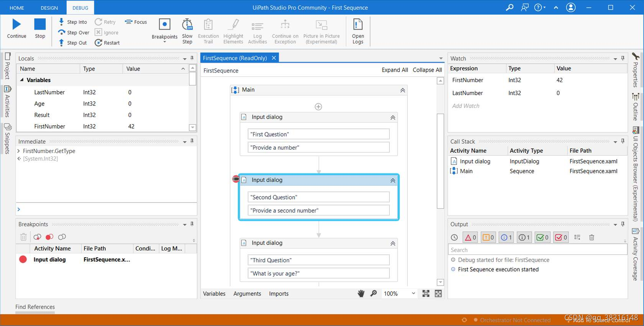Activate the pan hand tool
Screen dimensions: 644x326
(361, 293)
